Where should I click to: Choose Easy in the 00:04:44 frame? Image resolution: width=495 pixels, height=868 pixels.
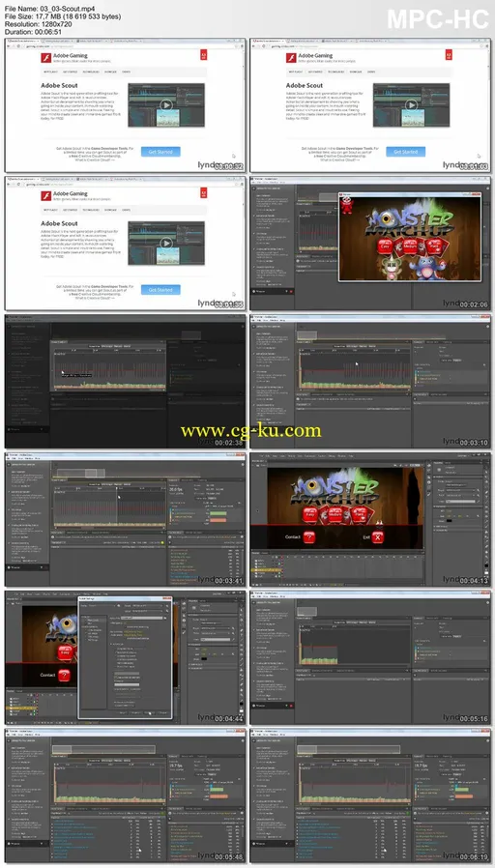tap(66, 652)
